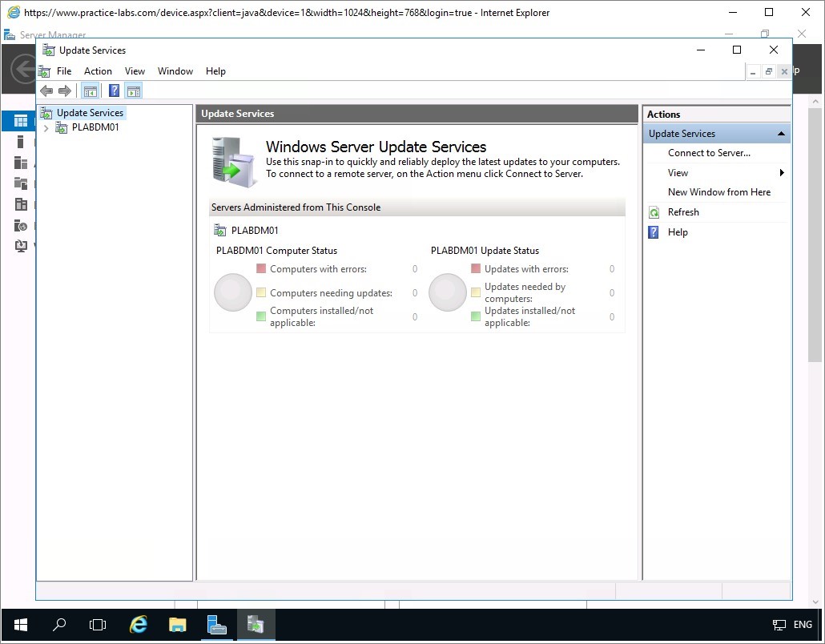
Task: Click PLABDM01 server in administered list
Action: point(254,231)
